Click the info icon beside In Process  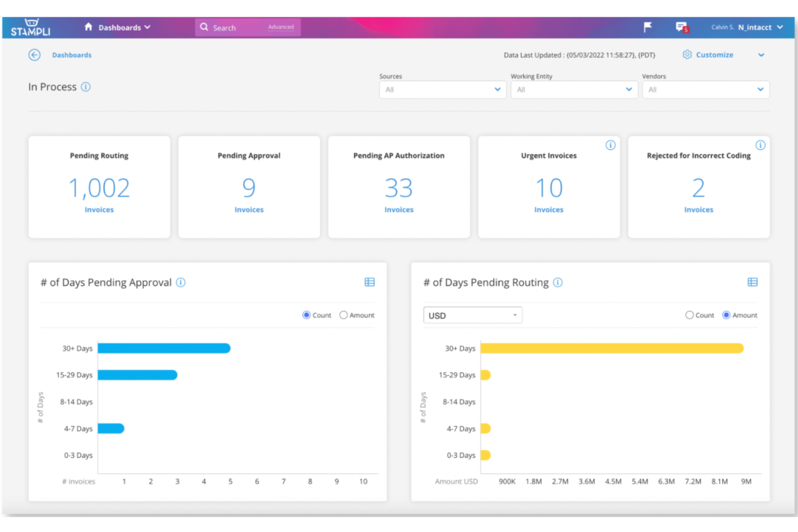[86, 87]
